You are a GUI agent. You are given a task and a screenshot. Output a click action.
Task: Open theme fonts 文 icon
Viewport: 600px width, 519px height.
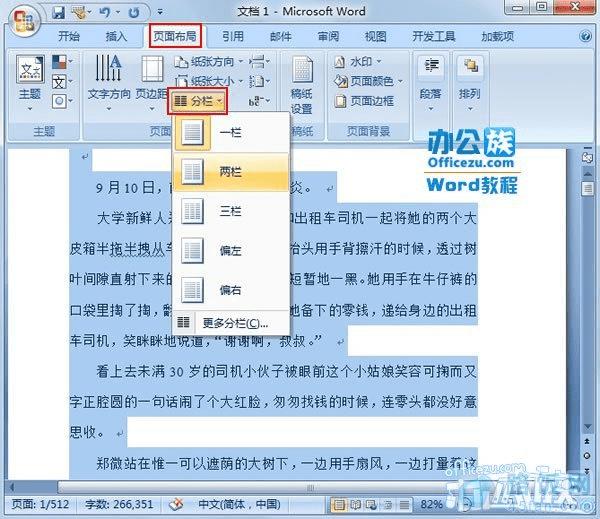click(x=62, y=82)
